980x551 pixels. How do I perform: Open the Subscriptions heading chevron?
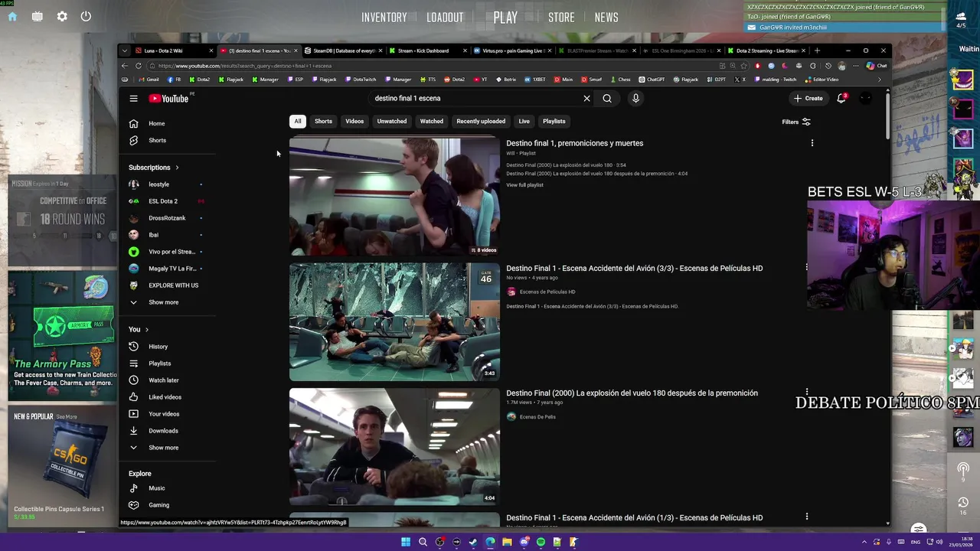coord(177,168)
